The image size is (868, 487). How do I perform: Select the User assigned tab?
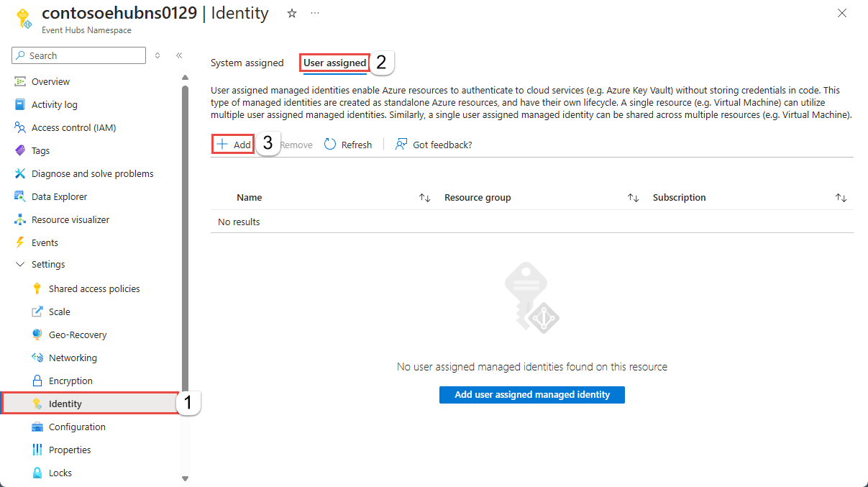335,63
